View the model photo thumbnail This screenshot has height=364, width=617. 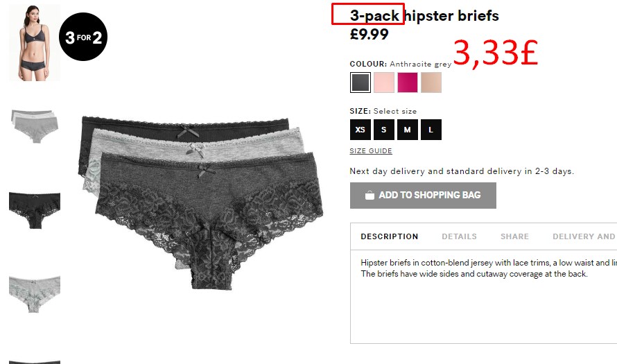click(x=35, y=43)
